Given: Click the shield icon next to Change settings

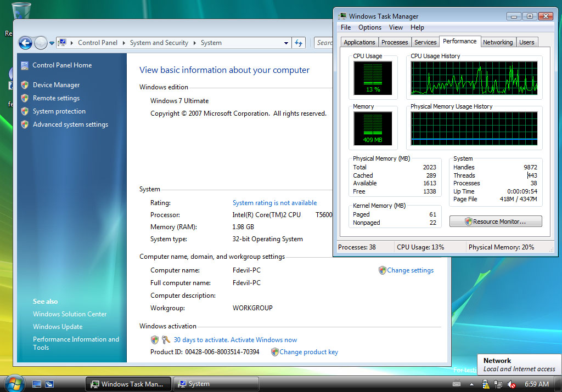Looking at the screenshot, I should (x=382, y=270).
